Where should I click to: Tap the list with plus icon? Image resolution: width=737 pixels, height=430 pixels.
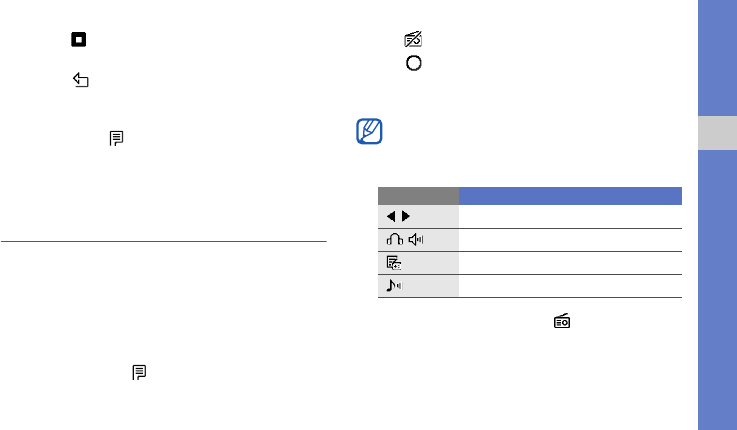(x=393, y=263)
